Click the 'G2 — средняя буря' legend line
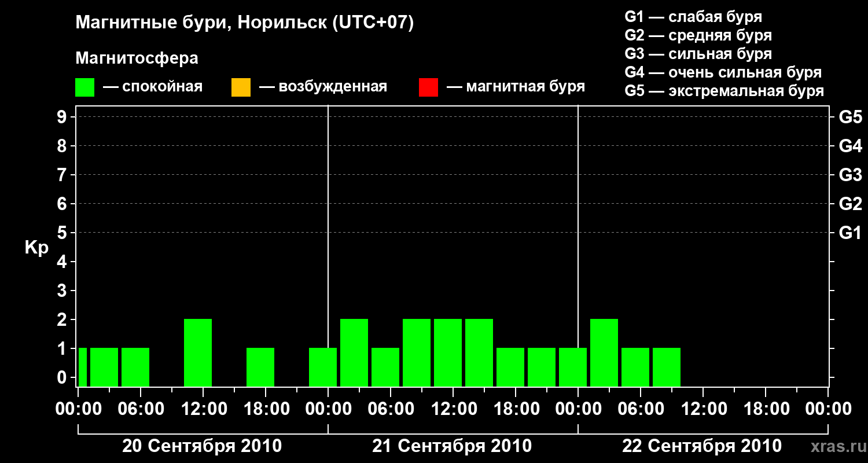 click(x=698, y=35)
